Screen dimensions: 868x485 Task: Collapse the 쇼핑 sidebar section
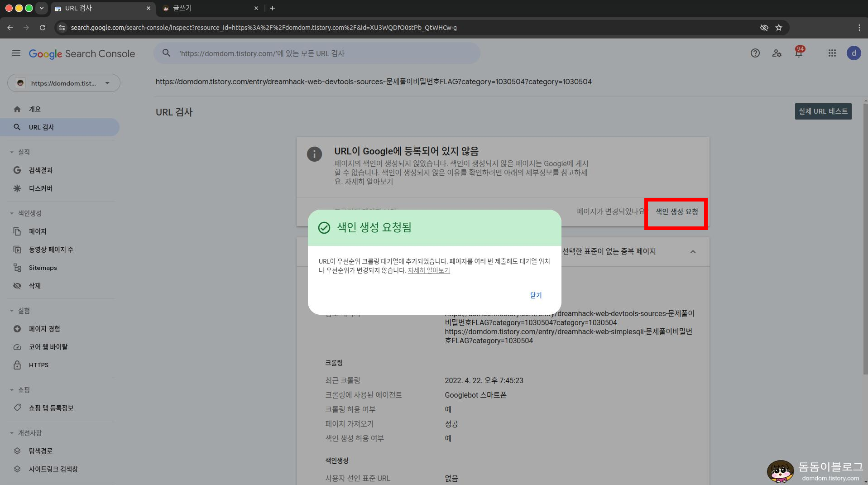pos(19,390)
